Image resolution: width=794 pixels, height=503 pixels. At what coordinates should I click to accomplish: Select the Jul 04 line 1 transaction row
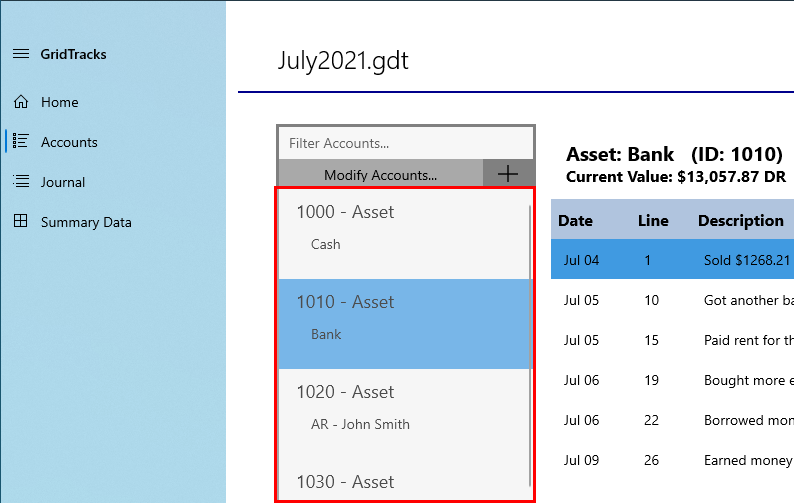click(x=672, y=259)
